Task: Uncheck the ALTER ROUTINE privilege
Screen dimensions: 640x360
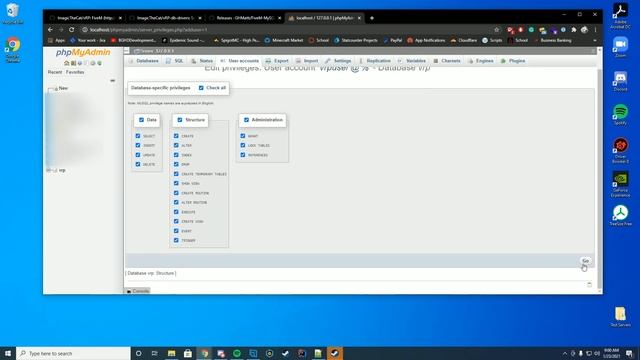Action: point(176,202)
